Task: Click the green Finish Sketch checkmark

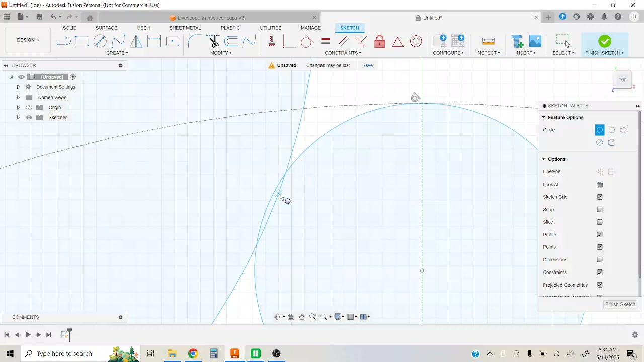Action: 605,41
